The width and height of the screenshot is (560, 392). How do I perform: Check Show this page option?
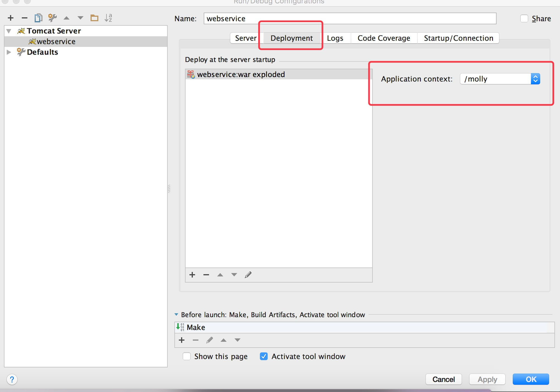pos(187,356)
